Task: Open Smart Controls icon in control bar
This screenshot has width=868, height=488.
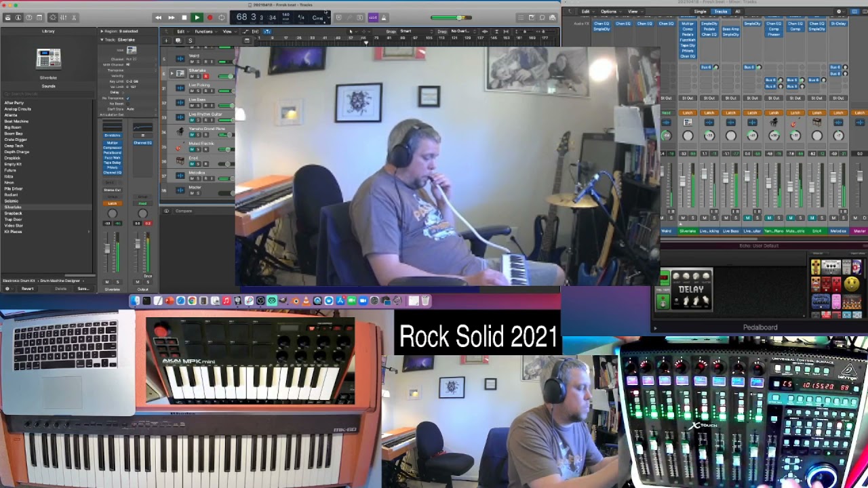Action: [52, 18]
